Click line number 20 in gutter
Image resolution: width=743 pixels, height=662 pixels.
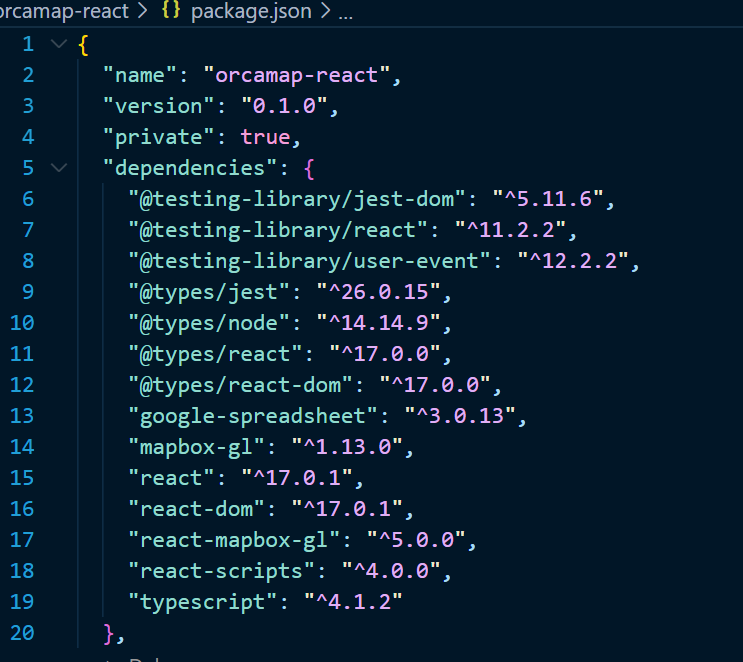(x=22, y=633)
